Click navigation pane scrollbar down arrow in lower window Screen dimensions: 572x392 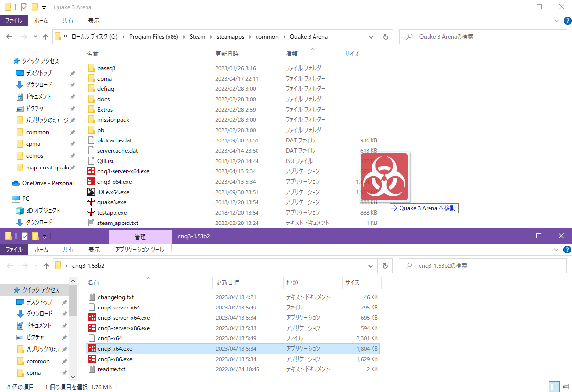coord(73,377)
